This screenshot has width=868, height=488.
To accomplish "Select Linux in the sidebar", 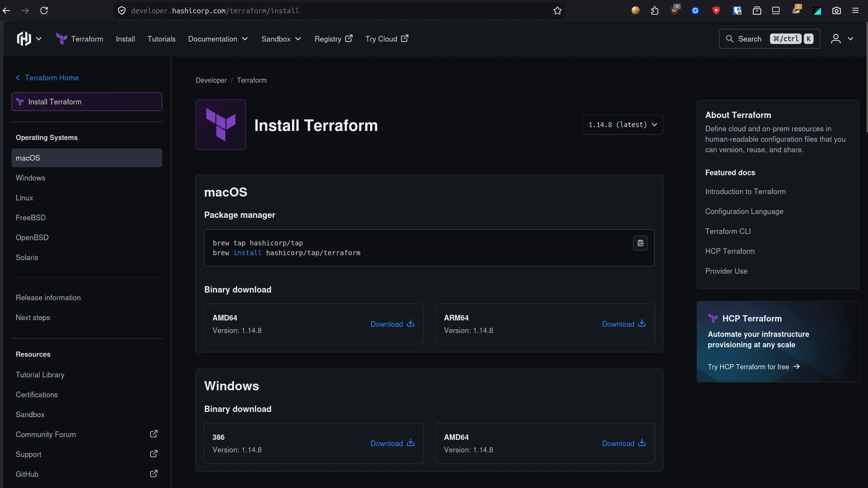I will pos(87,198).
